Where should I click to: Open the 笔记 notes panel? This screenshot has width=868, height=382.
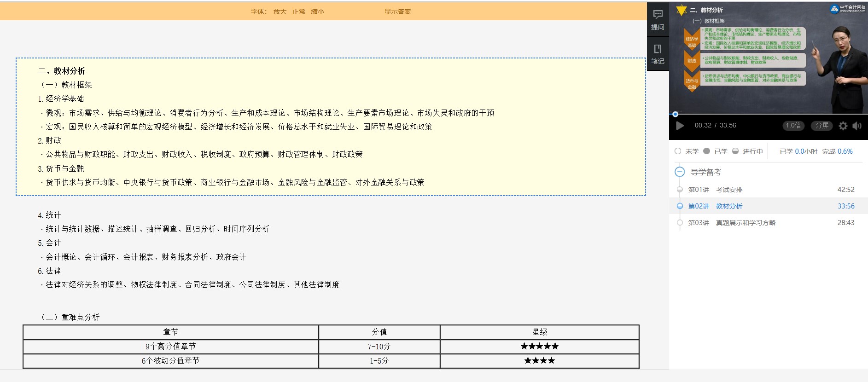tap(658, 54)
